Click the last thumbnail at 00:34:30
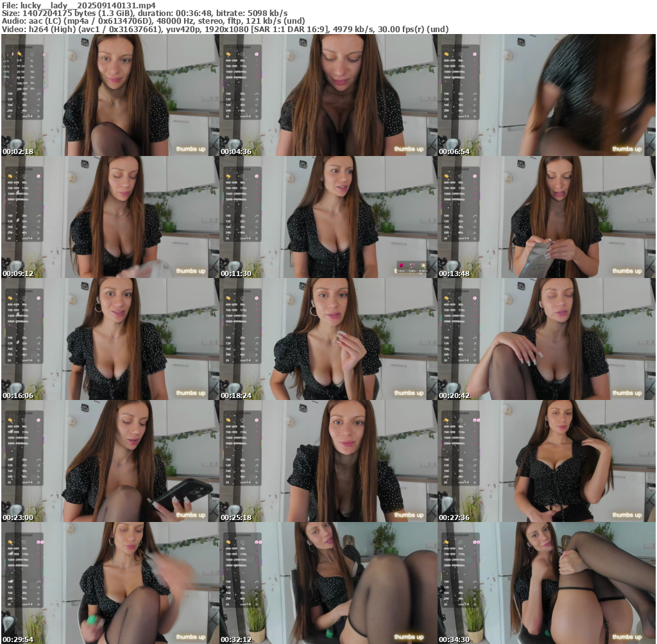 pyautogui.click(x=547, y=583)
